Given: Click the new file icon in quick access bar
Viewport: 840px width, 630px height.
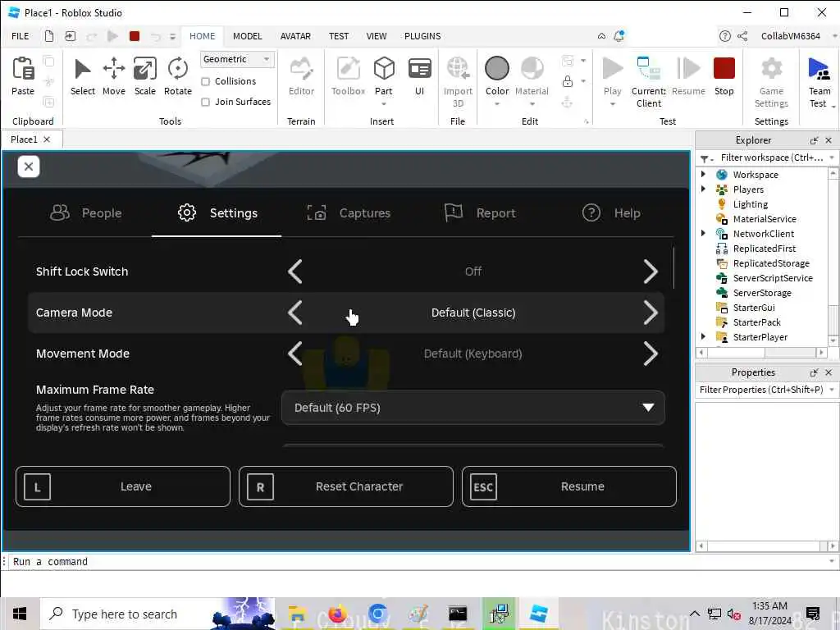Looking at the screenshot, I should (x=49, y=36).
